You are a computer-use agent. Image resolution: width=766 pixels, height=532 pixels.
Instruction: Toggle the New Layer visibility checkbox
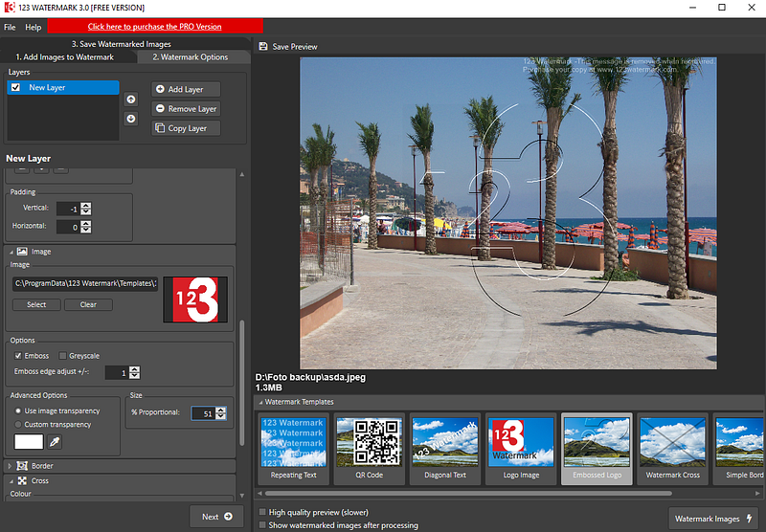click(15, 87)
